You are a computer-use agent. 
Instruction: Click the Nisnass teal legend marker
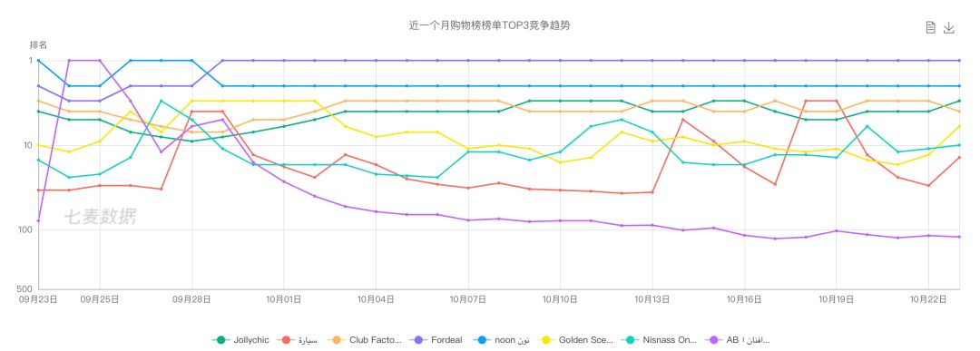tap(628, 340)
